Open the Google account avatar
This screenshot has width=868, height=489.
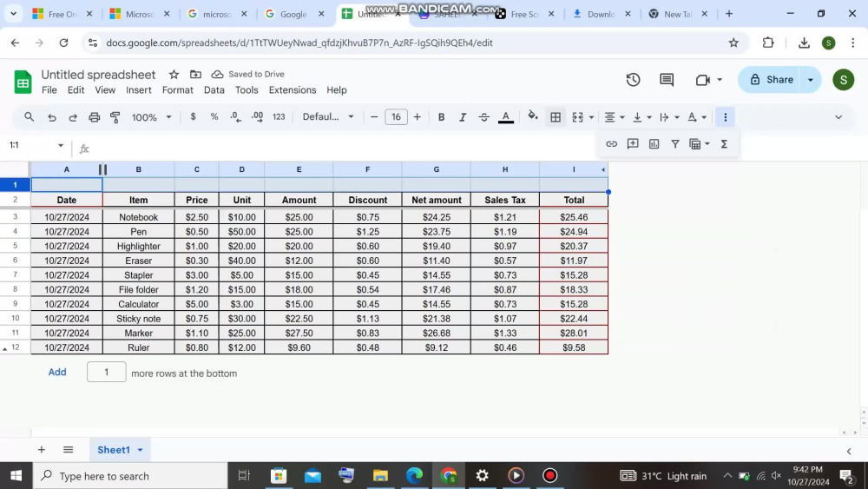843,80
